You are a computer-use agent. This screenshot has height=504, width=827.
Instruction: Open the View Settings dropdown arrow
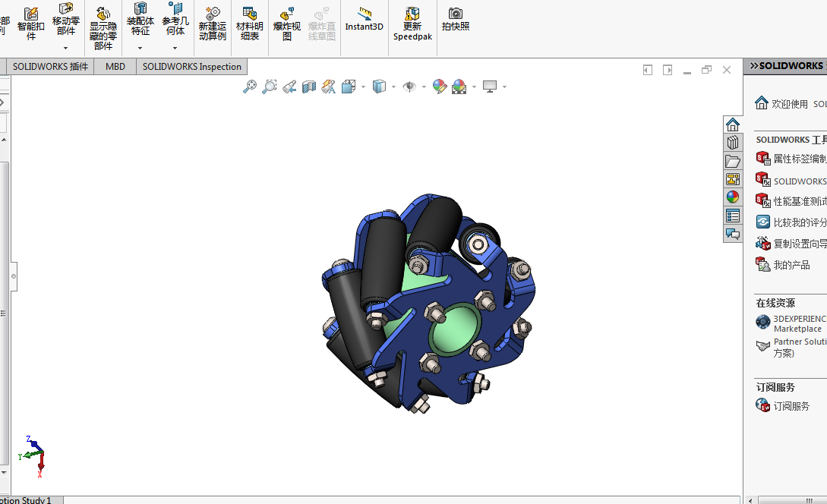(505, 87)
